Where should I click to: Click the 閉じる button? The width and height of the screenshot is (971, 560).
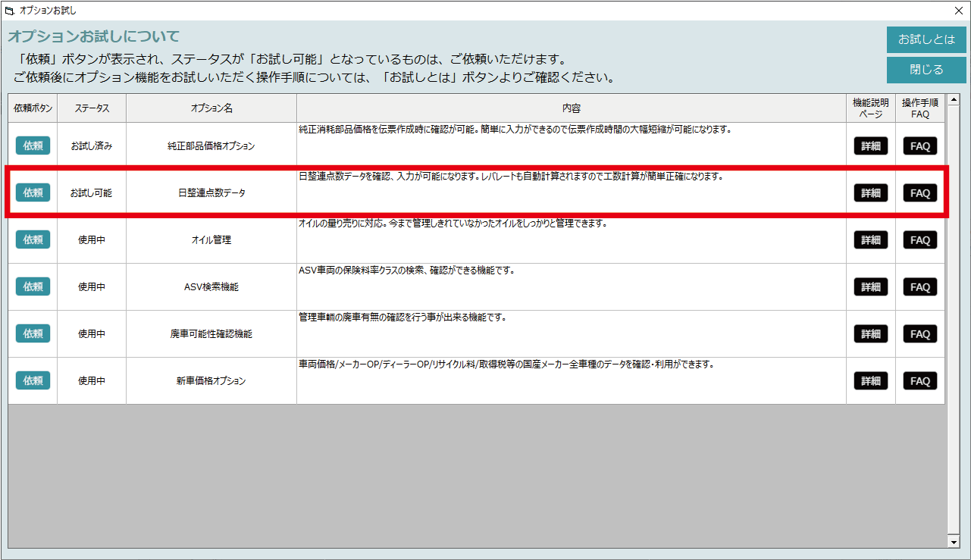pos(926,70)
